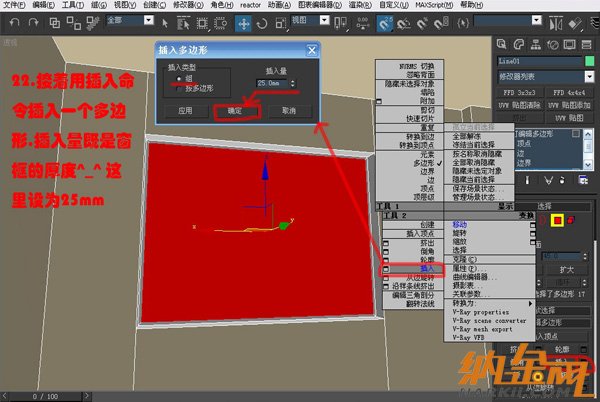Click the Select and Link icon

pyautogui.click(x=55, y=23)
